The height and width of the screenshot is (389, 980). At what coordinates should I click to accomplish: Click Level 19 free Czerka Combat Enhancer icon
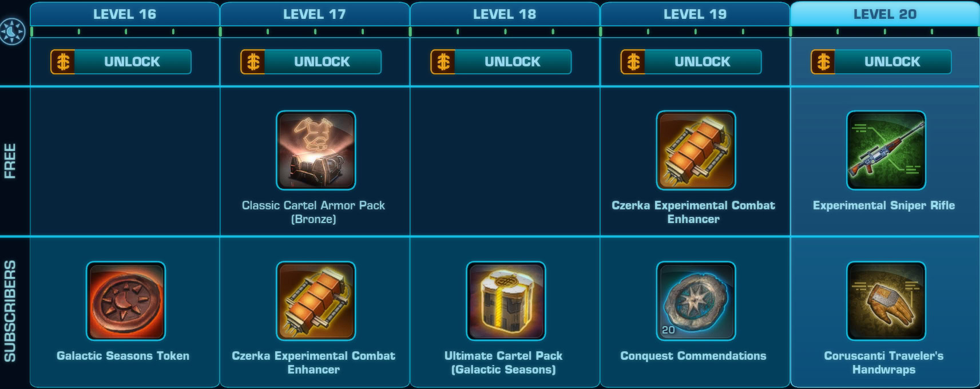point(696,150)
